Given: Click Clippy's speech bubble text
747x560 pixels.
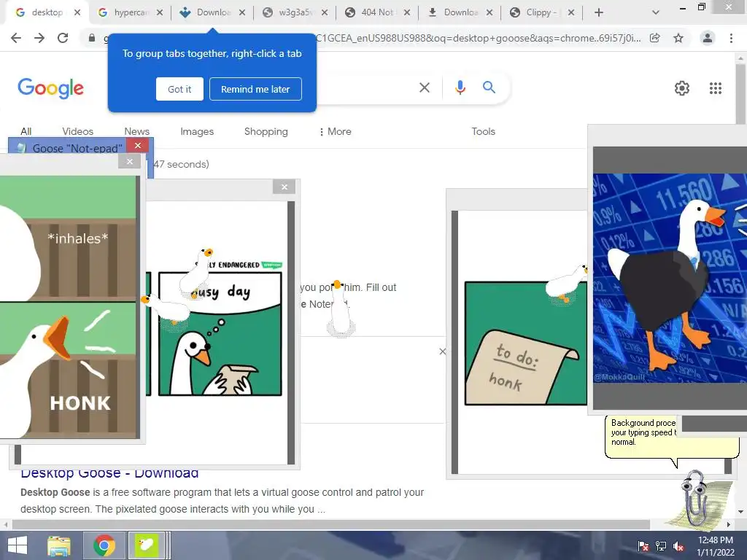Looking at the screenshot, I should [643, 432].
